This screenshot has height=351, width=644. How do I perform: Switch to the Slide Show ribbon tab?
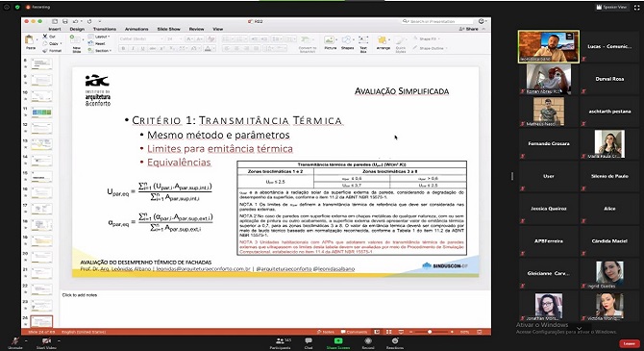tap(169, 29)
